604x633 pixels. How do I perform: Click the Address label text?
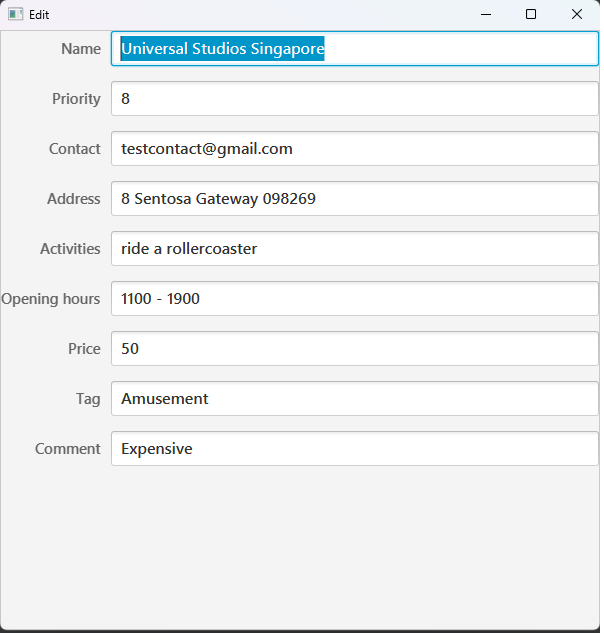click(74, 199)
